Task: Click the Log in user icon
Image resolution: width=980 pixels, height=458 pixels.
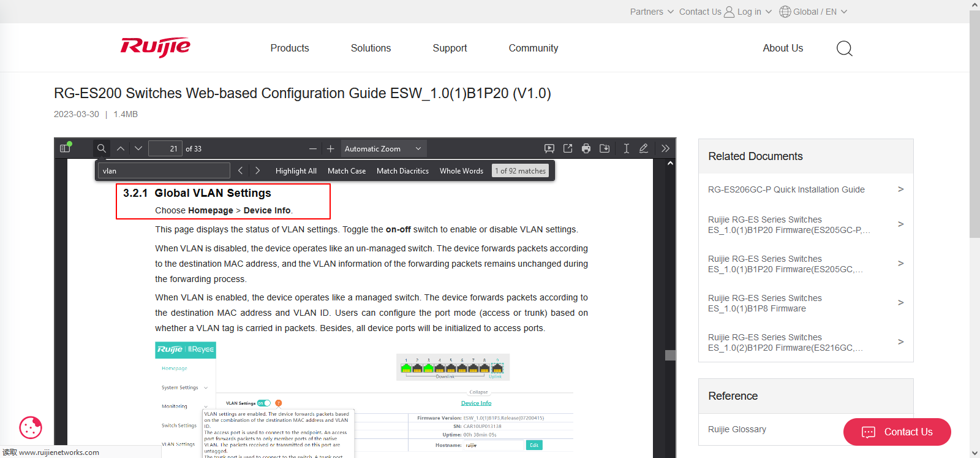Action: pyautogui.click(x=729, y=12)
